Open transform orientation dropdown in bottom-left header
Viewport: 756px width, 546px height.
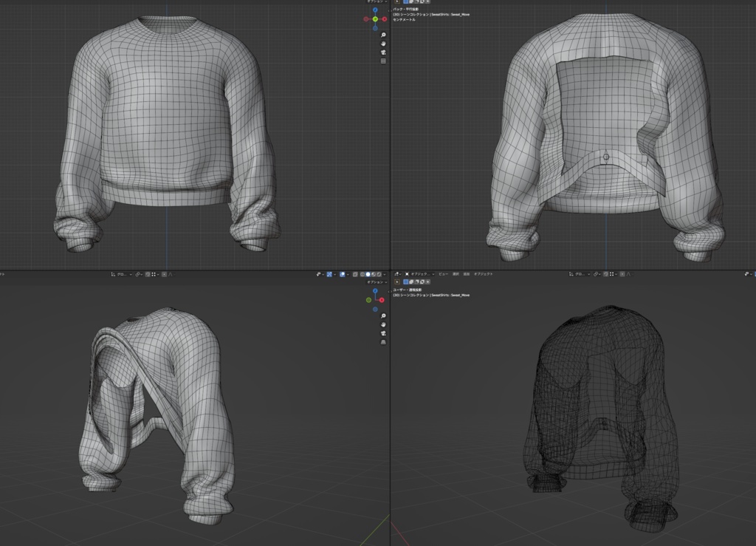(x=122, y=274)
